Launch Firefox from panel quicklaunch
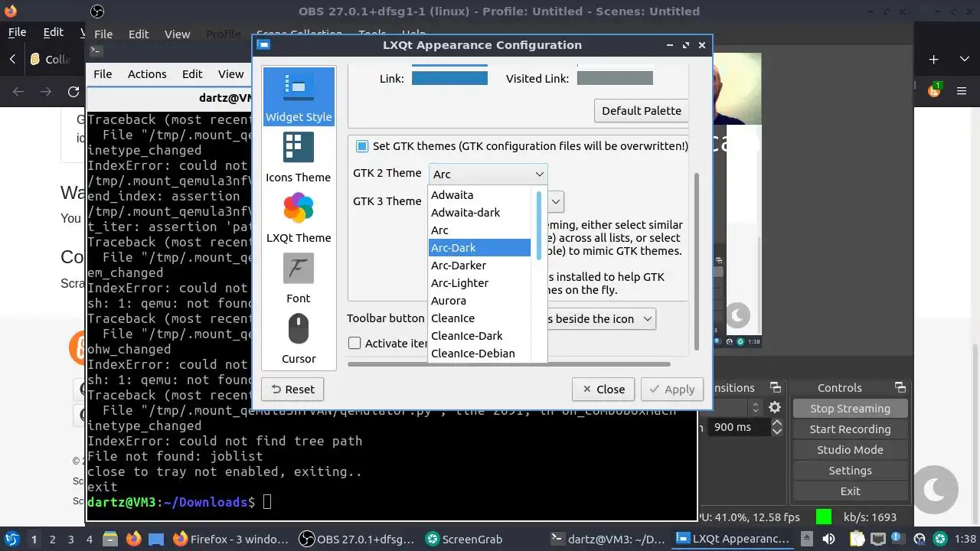Viewport: 980px width, 551px height. click(133, 539)
